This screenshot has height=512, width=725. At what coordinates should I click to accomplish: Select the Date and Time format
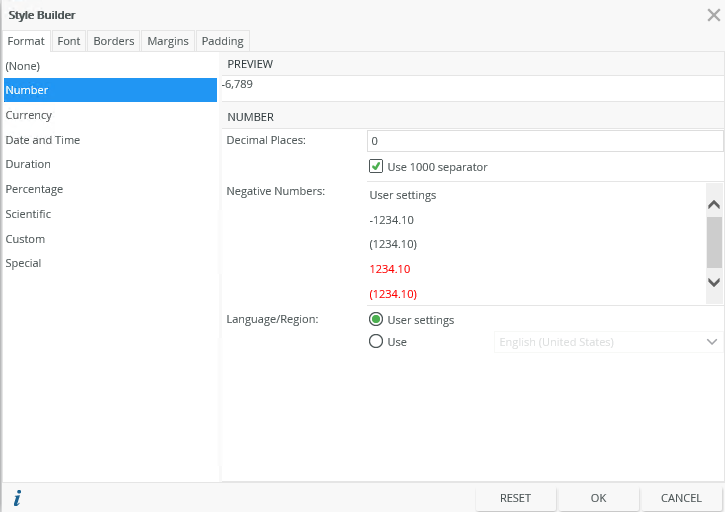[x=43, y=140]
